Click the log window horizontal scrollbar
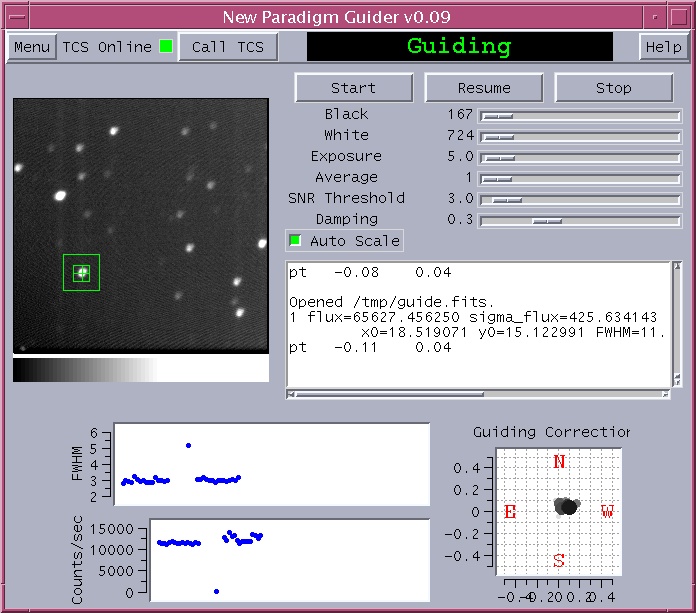This screenshot has width=696, height=613. pos(480,394)
